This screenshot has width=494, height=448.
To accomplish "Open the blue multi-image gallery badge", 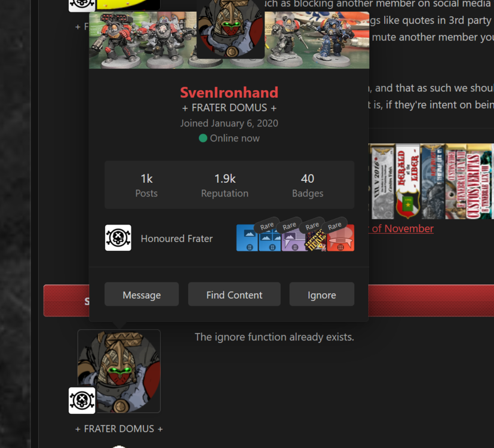I will tap(269, 238).
